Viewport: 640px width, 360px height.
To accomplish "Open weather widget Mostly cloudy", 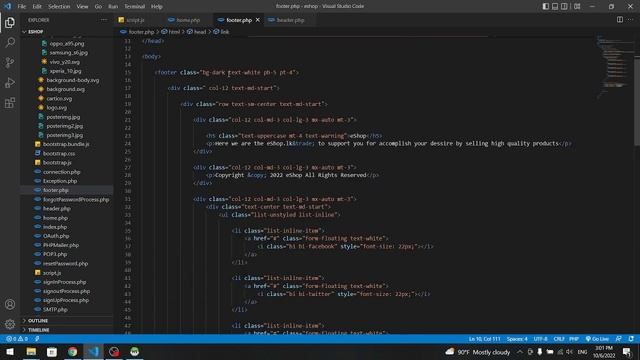I will point(478,352).
